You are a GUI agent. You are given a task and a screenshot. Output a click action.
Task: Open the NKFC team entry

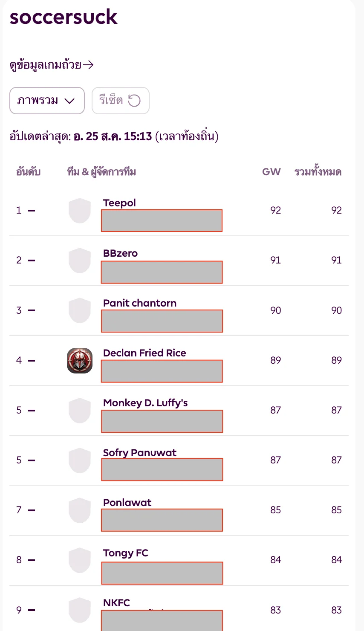pos(116,603)
